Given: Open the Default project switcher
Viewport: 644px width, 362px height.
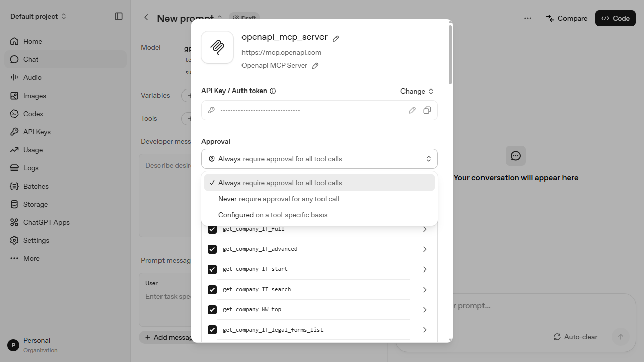Looking at the screenshot, I should pyautogui.click(x=38, y=16).
